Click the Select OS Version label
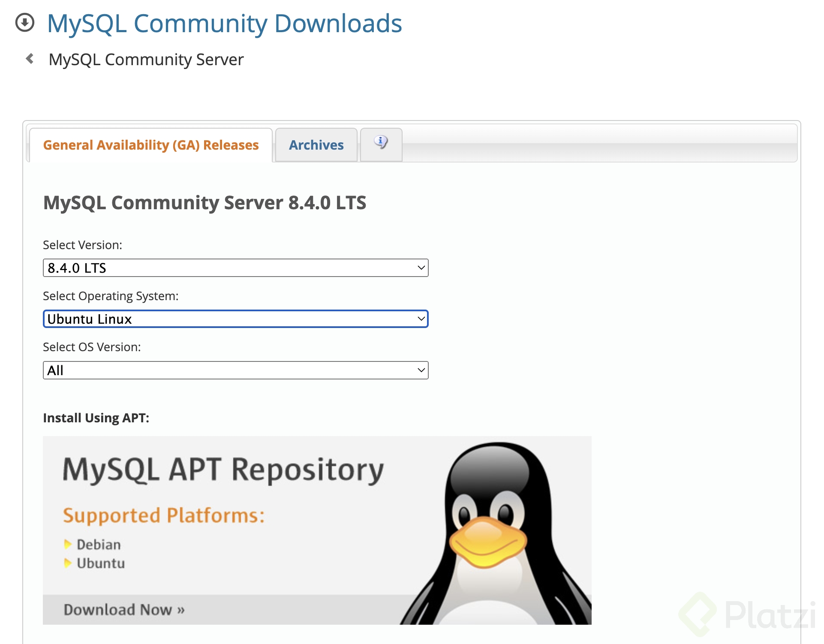 point(92,347)
